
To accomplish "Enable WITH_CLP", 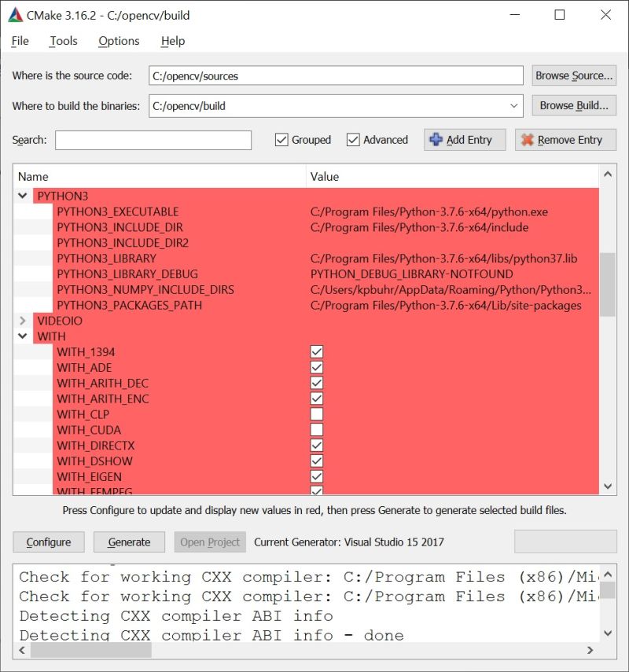I will 315,413.
